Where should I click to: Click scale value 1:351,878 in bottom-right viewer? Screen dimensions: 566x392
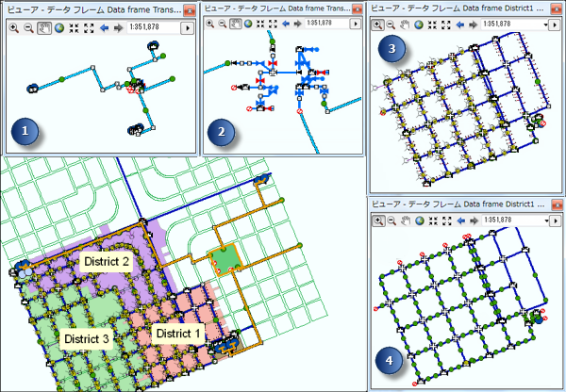(x=498, y=220)
